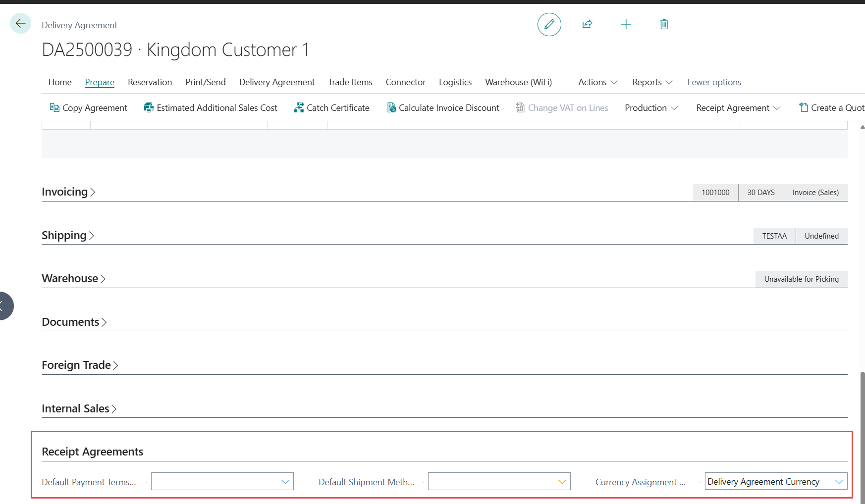Screen dimensions: 865x504
Task: Click the plus new record icon
Action: click(626, 24)
